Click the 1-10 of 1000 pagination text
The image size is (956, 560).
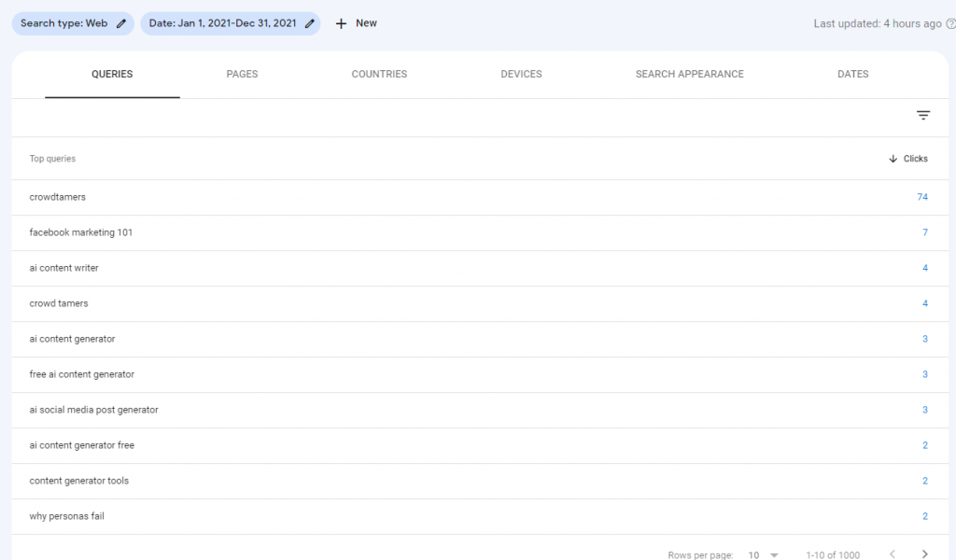(833, 554)
